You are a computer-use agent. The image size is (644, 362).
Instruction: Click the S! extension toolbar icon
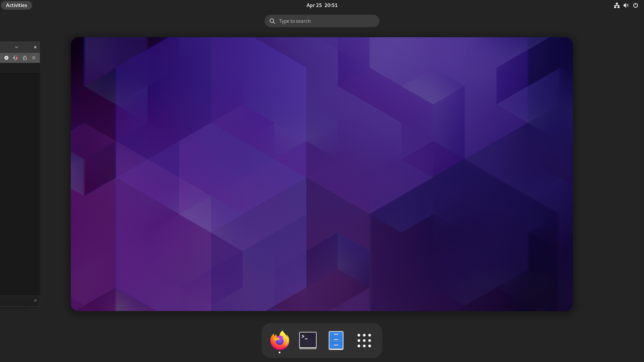click(x=15, y=58)
